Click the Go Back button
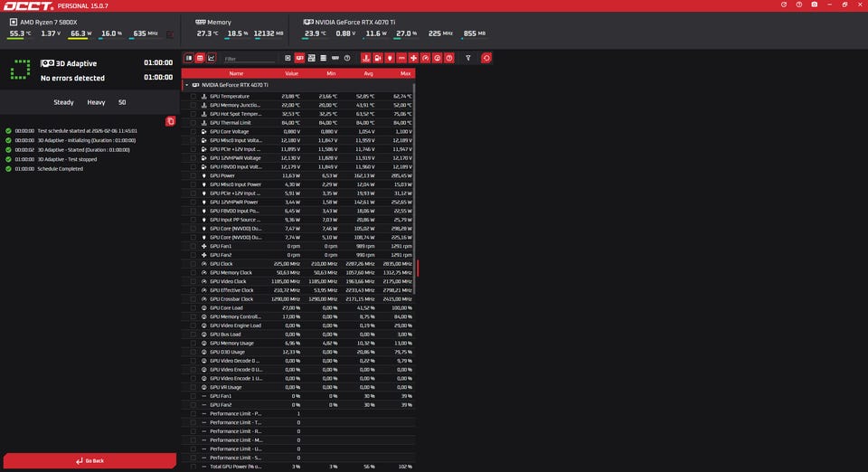This screenshot has width=868, height=472. tap(90, 460)
